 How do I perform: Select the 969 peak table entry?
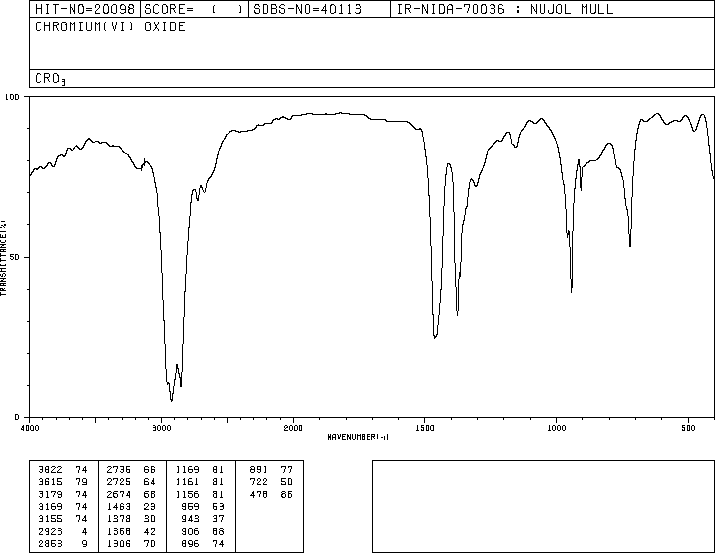click(191, 507)
